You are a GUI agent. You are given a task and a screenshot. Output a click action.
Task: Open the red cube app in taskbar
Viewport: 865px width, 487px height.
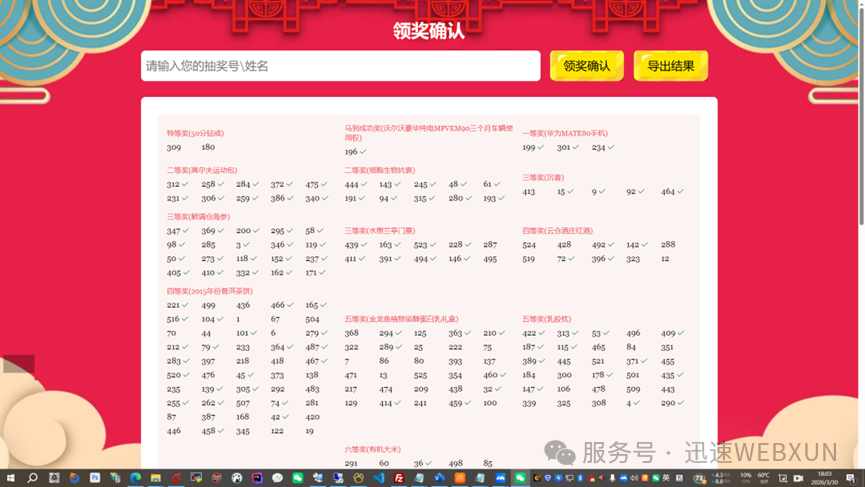coord(217,478)
